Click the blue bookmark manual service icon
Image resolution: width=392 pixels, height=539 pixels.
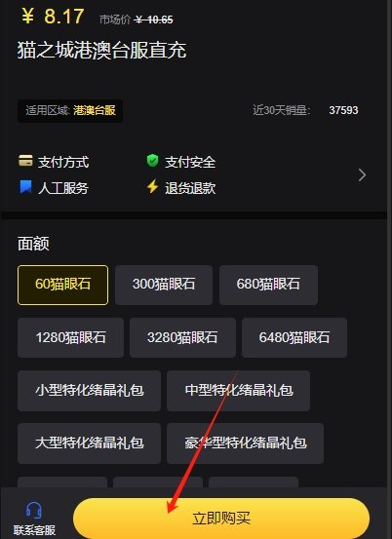pyautogui.click(x=25, y=187)
